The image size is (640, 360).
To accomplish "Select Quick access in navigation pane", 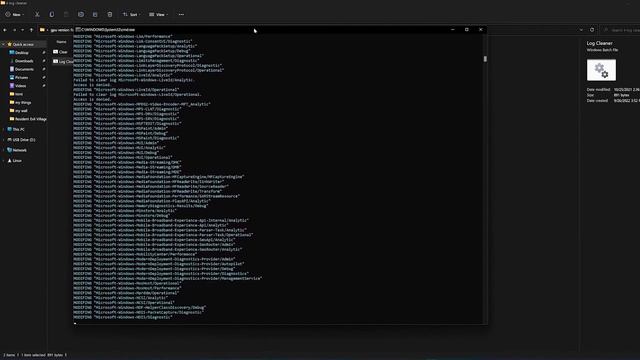I will 23,44.
